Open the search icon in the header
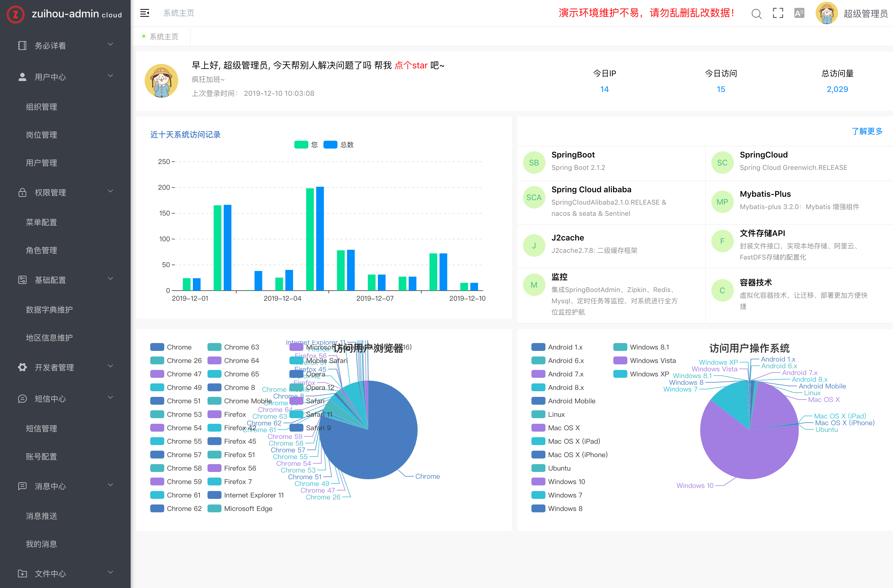Screen dimensions: 893x588 [756, 14]
